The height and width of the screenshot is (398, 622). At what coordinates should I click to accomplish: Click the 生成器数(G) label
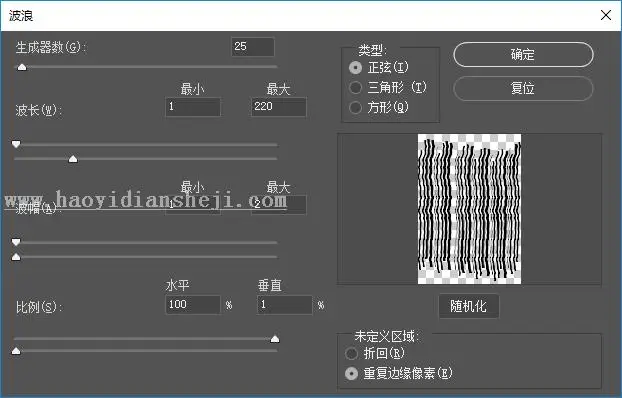pyautogui.click(x=51, y=48)
